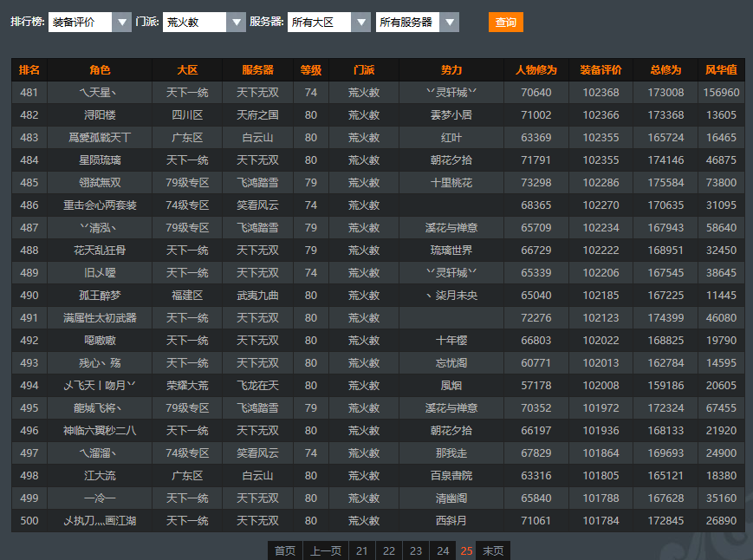The height and width of the screenshot is (560, 753).
Task: Expand the 所有服务器 dropdown
Action: pos(417,23)
